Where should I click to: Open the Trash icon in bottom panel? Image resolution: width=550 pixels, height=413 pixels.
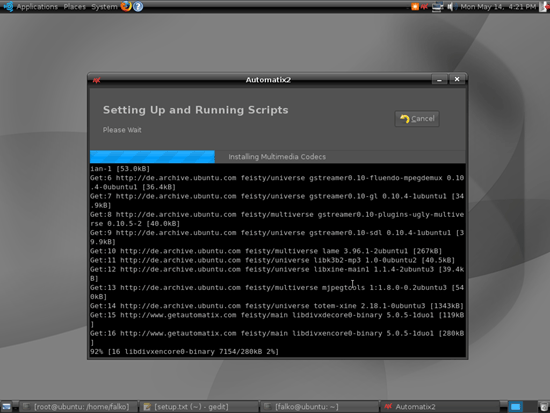tap(544, 407)
